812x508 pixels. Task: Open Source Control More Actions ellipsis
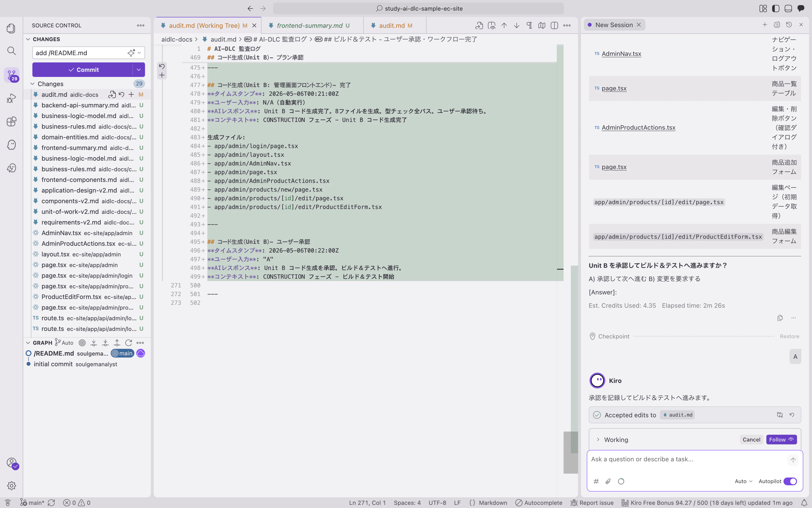(x=141, y=26)
